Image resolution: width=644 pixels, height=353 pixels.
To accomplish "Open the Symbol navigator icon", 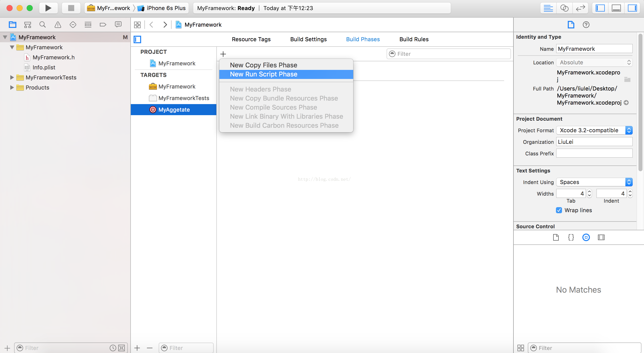I will [x=27, y=25].
